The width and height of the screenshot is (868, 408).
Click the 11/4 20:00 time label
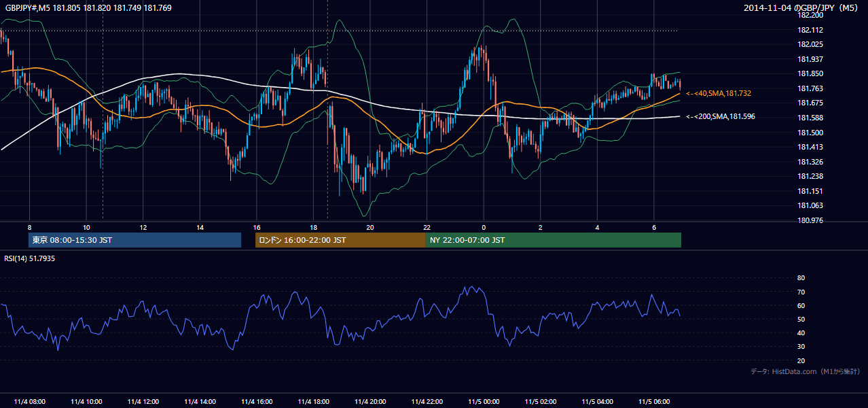[x=370, y=402]
